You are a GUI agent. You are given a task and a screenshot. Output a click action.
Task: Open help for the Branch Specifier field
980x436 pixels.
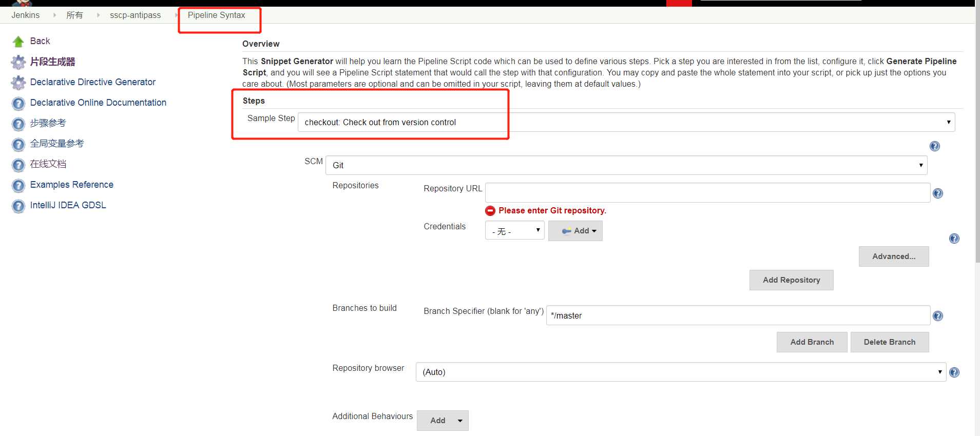click(938, 316)
